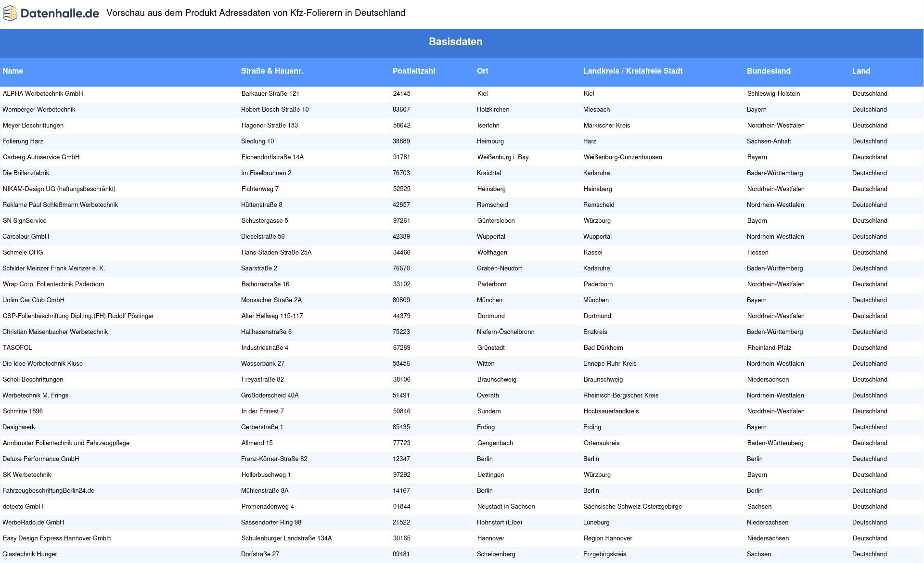Select Armbruster Folientechnik und Fahrzeugpflege entry
This screenshot has width=924, height=563.
[x=66, y=443]
